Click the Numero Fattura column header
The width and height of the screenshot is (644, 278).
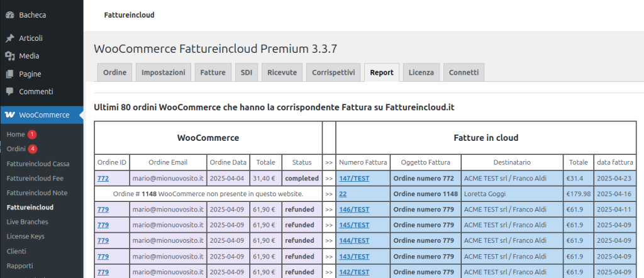click(363, 162)
